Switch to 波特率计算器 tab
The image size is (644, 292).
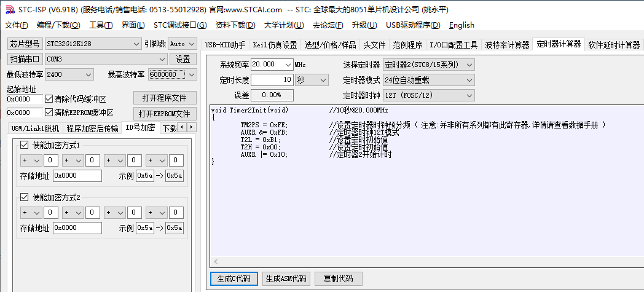pyautogui.click(x=507, y=45)
